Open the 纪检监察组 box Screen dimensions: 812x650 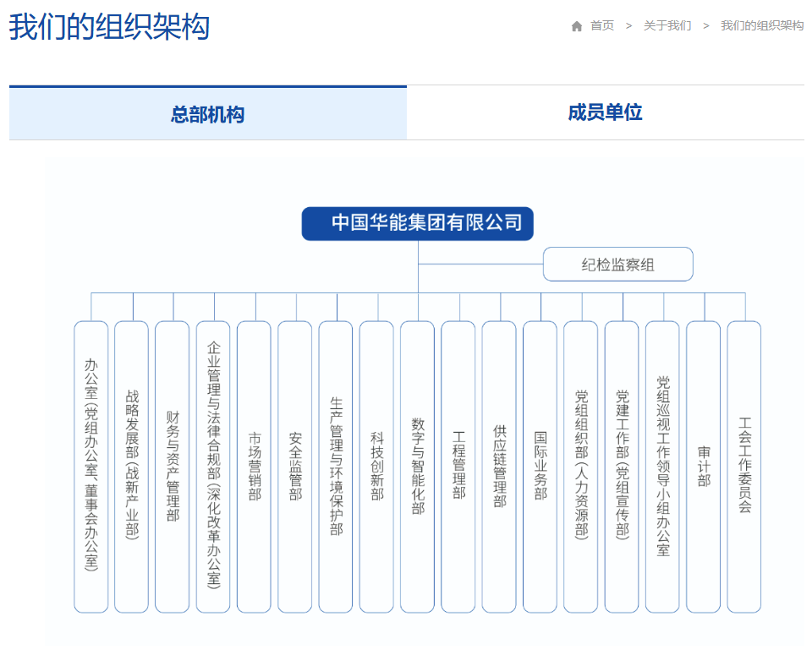tap(617, 265)
